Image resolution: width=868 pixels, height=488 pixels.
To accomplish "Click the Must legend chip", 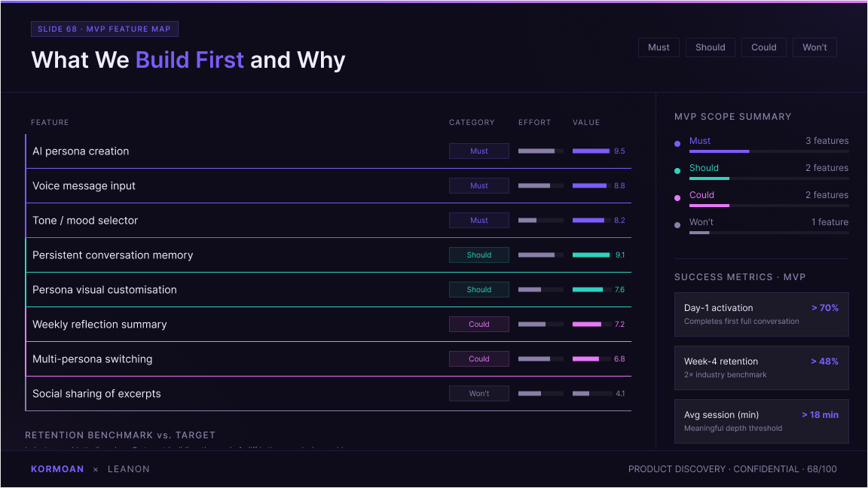I will [659, 47].
